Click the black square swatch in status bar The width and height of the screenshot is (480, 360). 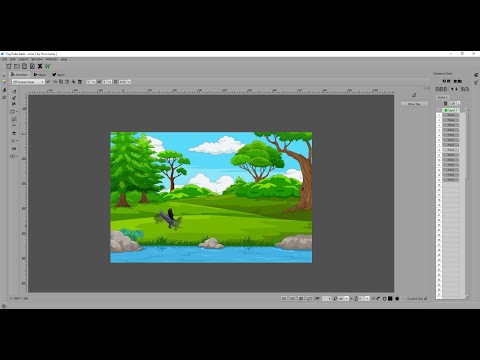pyautogui.click(x=390, y=298)
